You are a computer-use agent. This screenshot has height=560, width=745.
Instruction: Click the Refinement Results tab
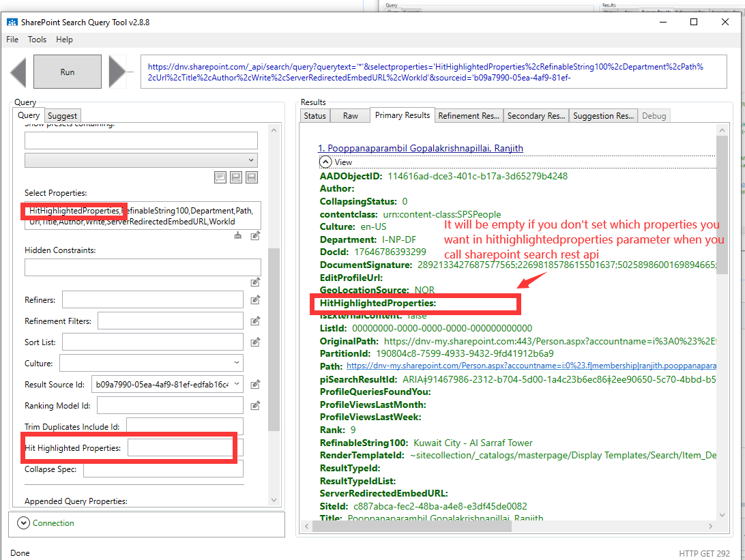468,115
